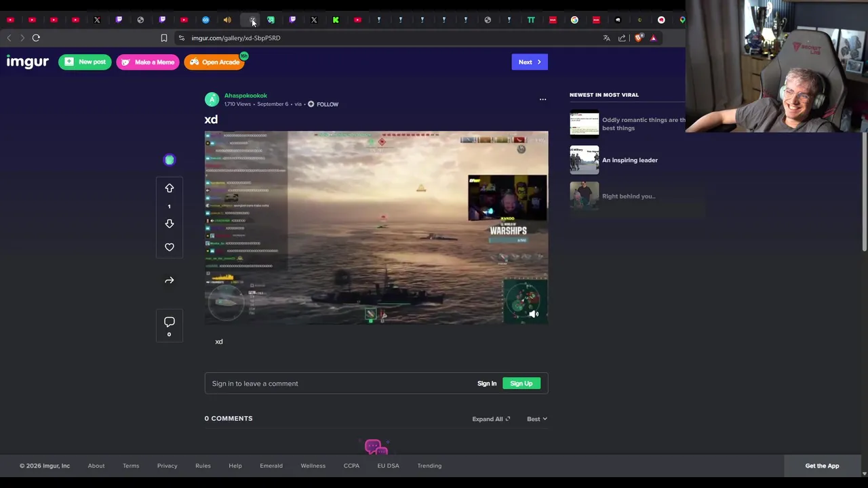This screenshot has height=488, width=868.
Task: Switch to the tab playing audio
Action: 227,20
